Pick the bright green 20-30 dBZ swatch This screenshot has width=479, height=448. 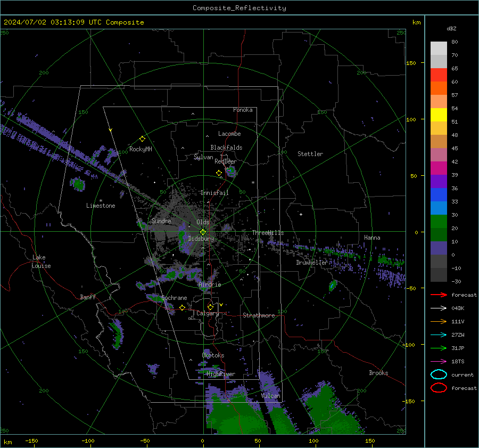tap(439, 222)
